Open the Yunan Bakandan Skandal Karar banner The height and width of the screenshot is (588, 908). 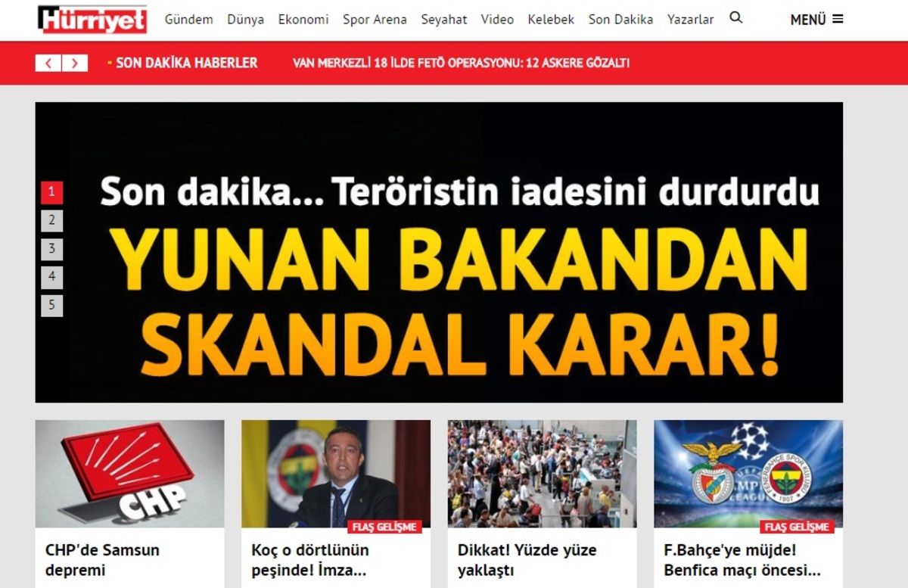tap(439, 252)
